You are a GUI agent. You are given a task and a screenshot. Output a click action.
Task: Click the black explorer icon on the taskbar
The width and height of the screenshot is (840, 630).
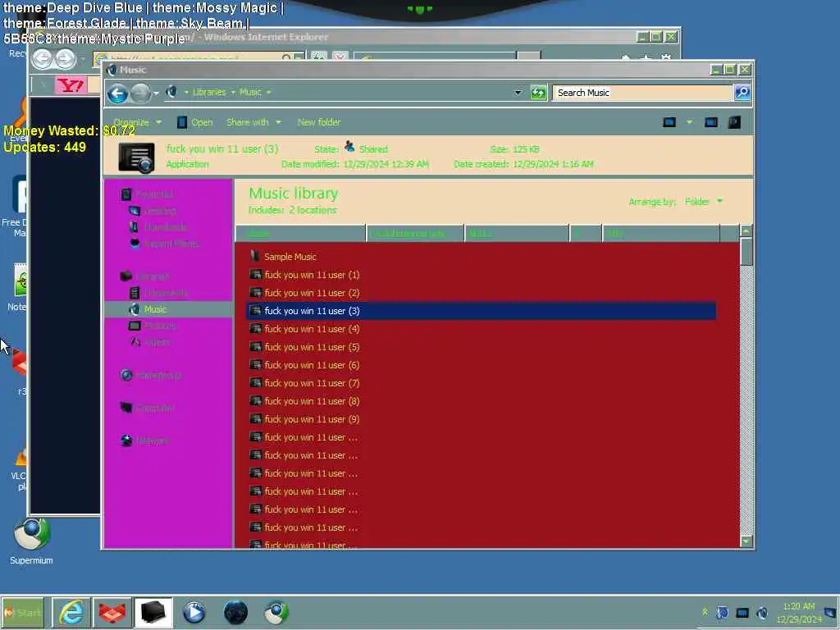pyautogui.click(x=153, y=612)
